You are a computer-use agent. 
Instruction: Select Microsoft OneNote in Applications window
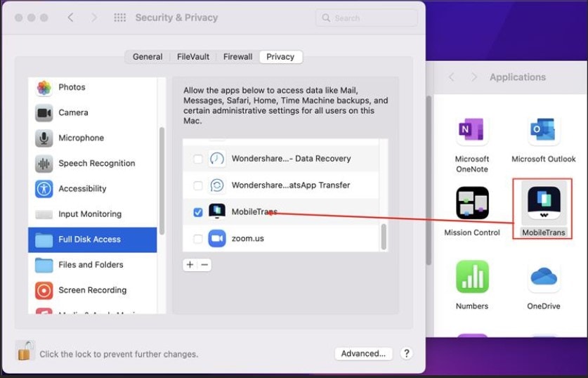472,144
